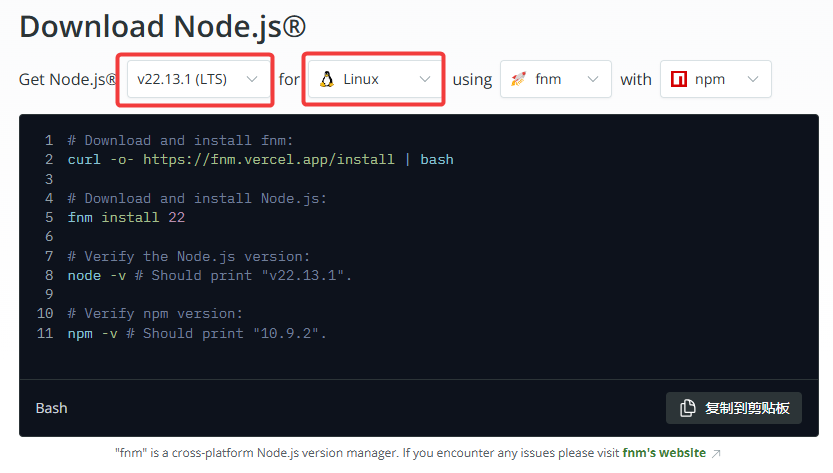The height and width of the screenshot is (473, 833).
Task: Click the Download Node.js® heading
Action: point(163,26)
